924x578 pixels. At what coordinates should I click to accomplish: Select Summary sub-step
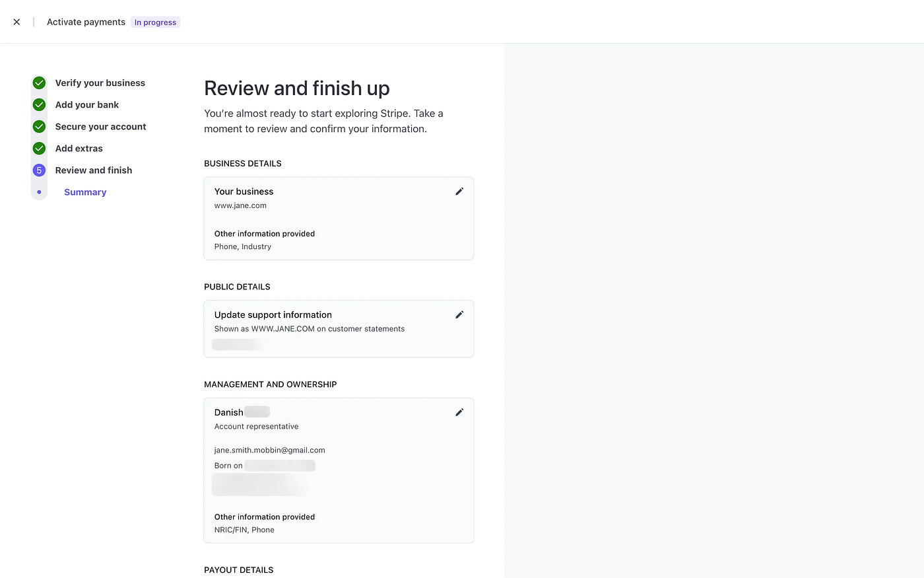(85, 192)
